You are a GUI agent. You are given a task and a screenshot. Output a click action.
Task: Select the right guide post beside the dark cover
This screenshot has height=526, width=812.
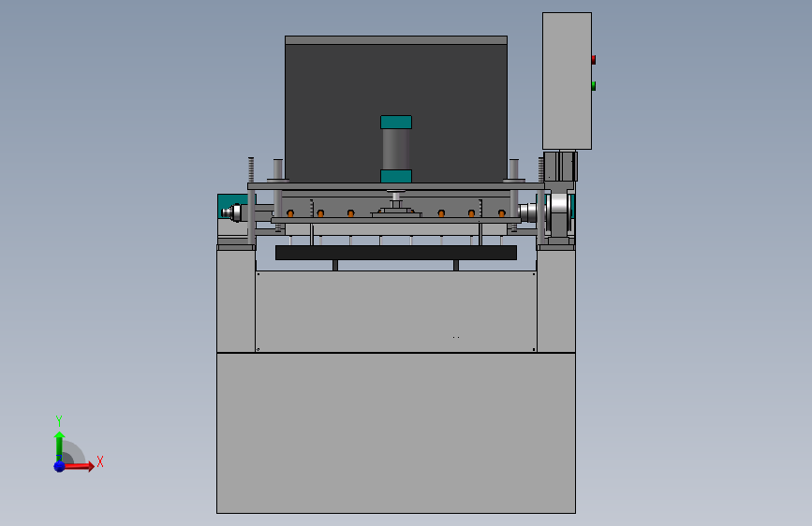coord(514,169)
